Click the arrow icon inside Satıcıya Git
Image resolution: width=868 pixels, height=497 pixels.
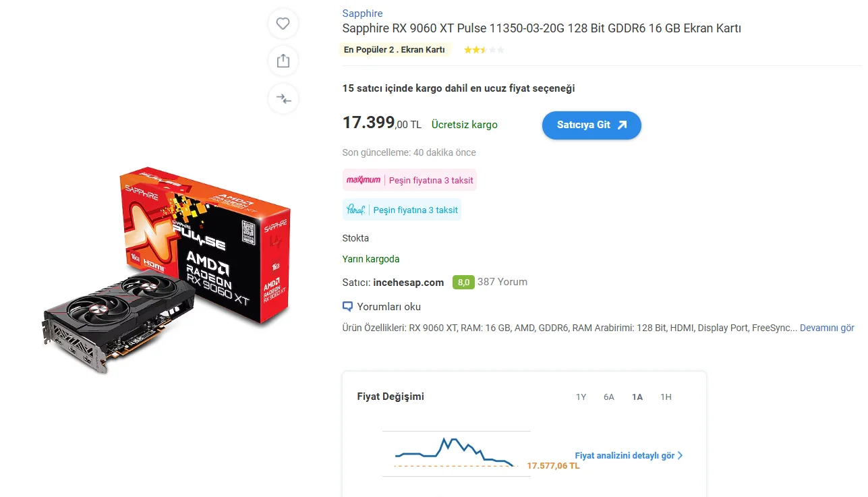[x=622, y=125]
